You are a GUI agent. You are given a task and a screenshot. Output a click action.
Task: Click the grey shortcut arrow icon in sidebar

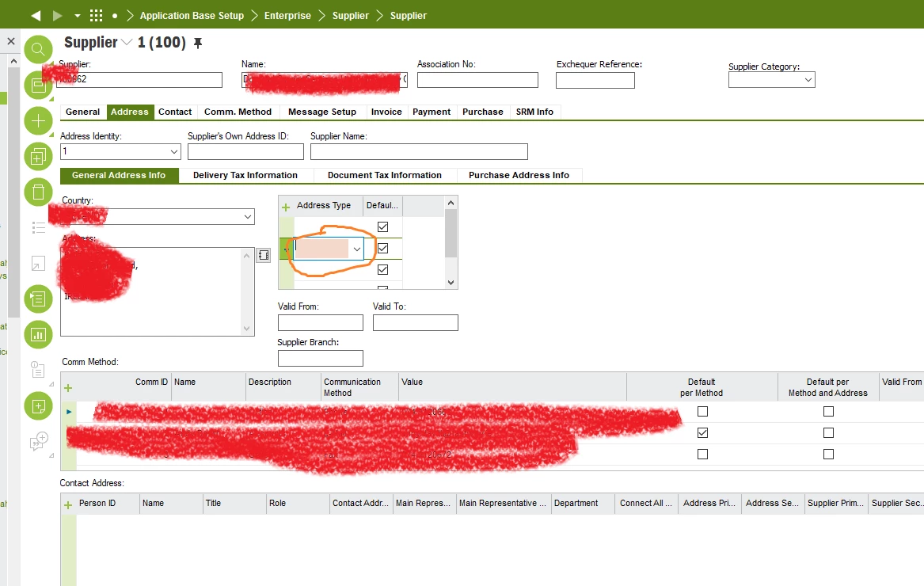point(38,264)
